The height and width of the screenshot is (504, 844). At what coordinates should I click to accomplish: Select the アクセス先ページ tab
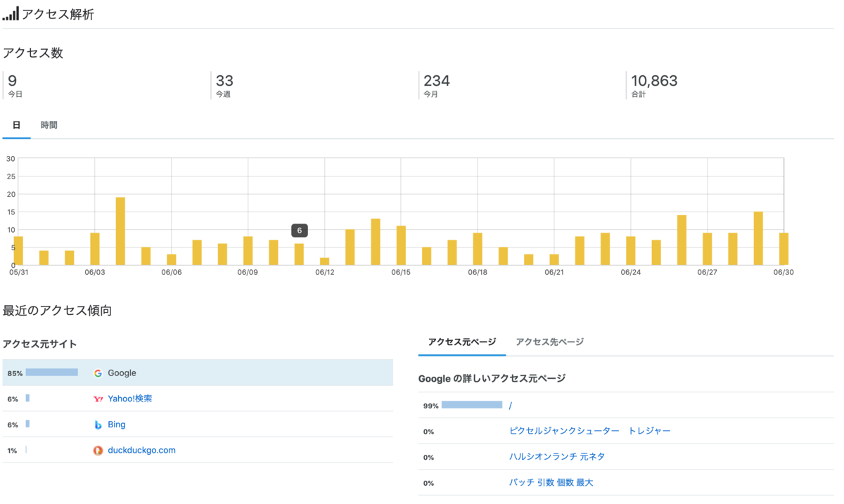549,342
